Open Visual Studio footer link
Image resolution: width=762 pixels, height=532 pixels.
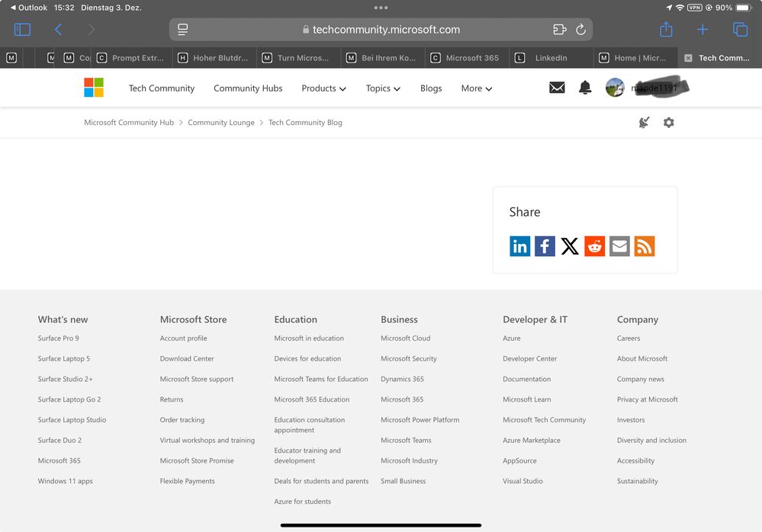coord(522,480)
